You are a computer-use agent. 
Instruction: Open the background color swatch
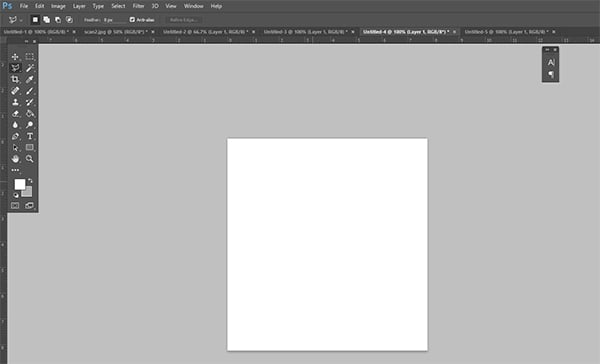(x=28, y=192)
